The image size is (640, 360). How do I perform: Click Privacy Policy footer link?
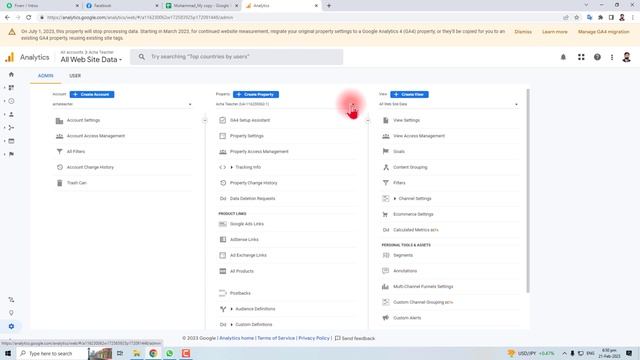coord(314,338)
